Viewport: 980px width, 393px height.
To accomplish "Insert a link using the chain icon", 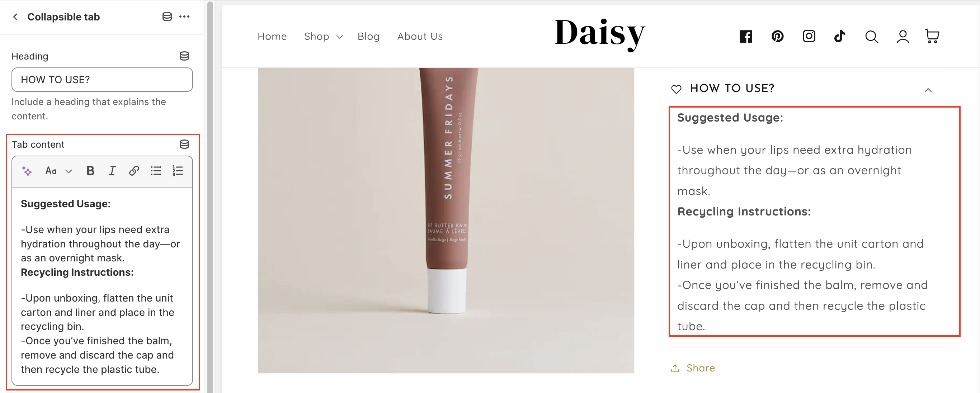I will point(134,171).
